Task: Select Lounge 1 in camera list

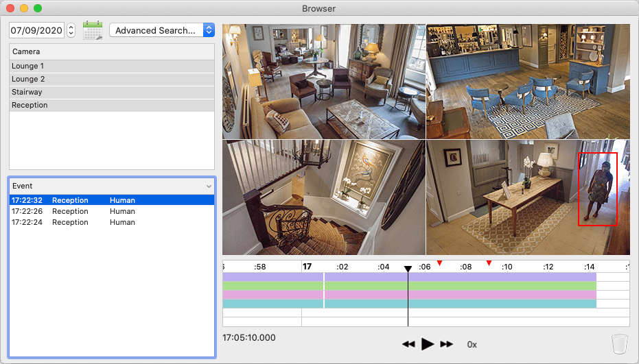Action: click(111, 66)
